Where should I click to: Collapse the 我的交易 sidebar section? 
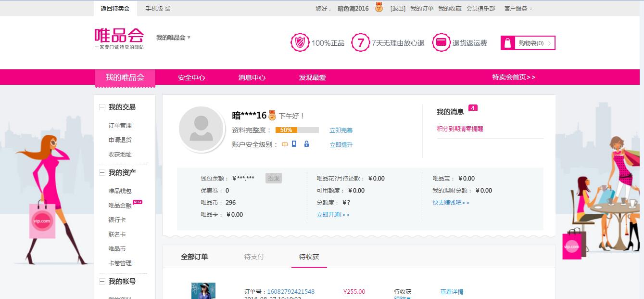pyautogui.click(x=102, y=107)
